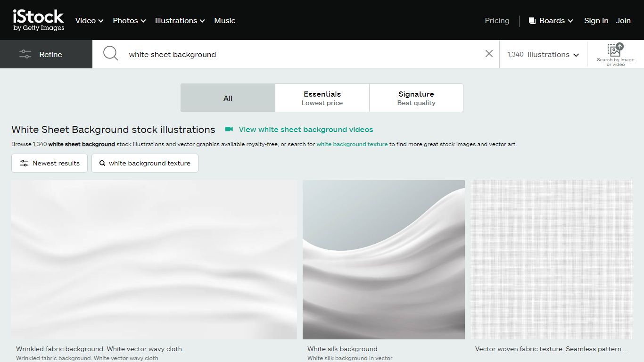Click into the search field text
Screen dimensions: 644x362
(172, 54)
